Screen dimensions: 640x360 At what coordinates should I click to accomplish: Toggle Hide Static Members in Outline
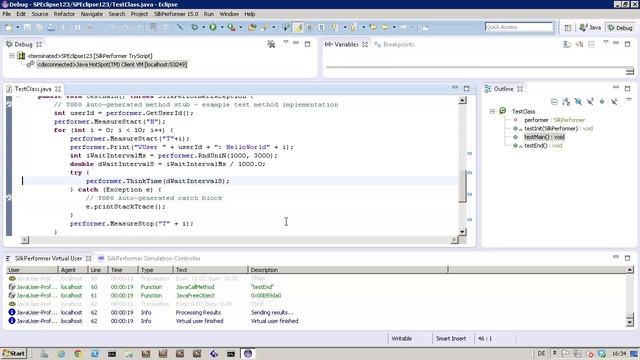pos(590,102)
